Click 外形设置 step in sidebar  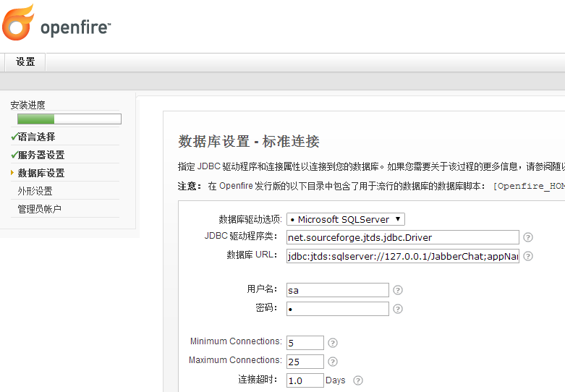pyautogui.click(x=35, y=191)
